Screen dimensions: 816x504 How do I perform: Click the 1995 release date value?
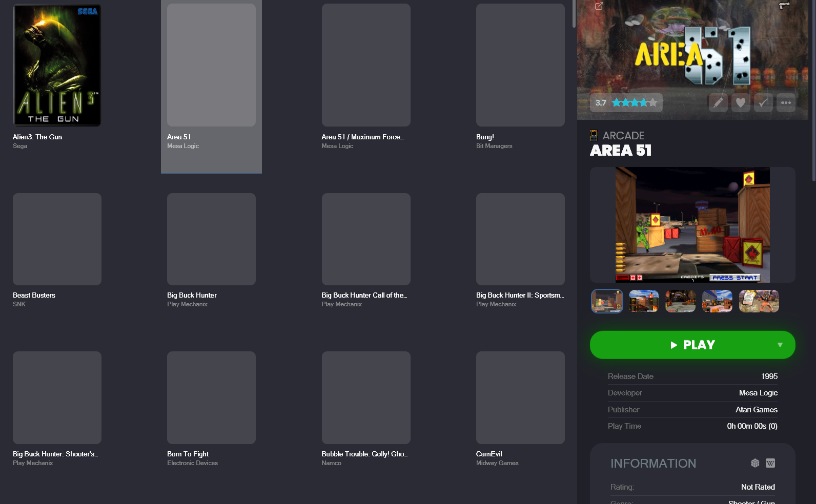[x=769, y=376]
